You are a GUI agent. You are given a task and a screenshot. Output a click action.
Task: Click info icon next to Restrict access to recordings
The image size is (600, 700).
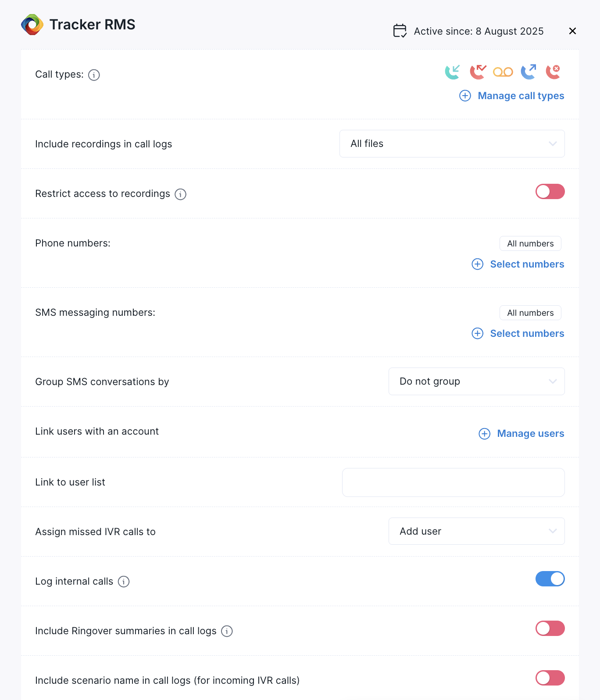[x=180, y=194]
